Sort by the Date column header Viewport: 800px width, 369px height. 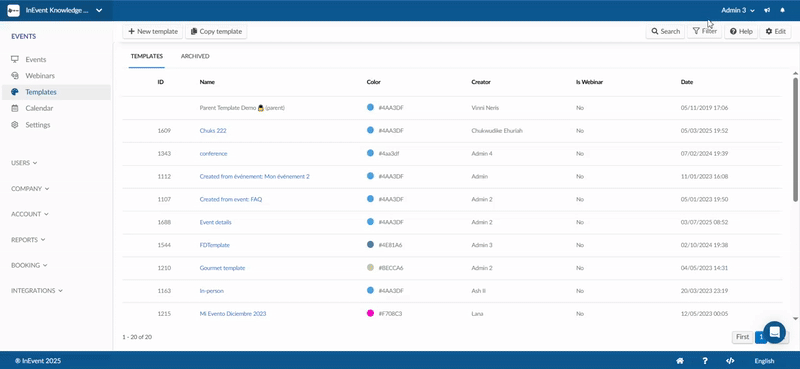(687, 82)
